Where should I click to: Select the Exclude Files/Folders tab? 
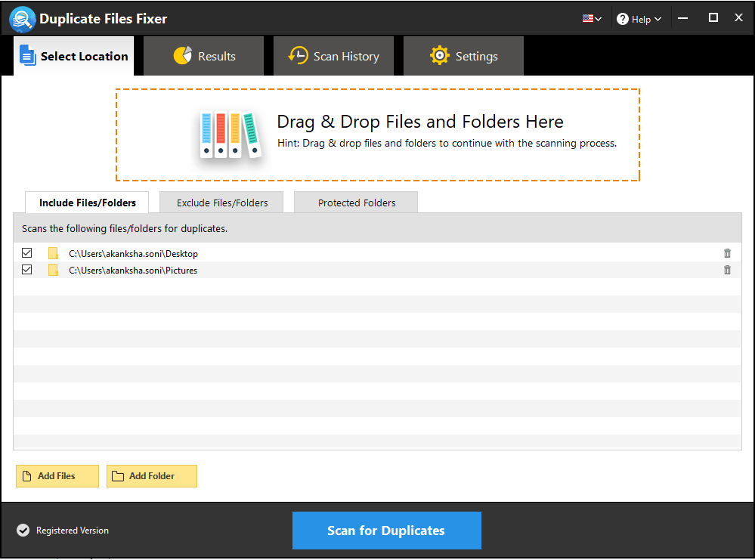(222, 203)
